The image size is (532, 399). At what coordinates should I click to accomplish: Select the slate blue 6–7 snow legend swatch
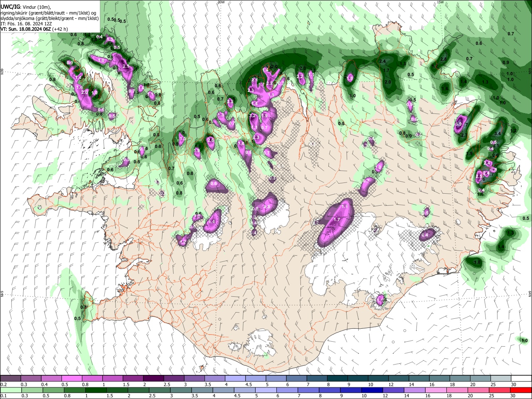tap(297, 378)
